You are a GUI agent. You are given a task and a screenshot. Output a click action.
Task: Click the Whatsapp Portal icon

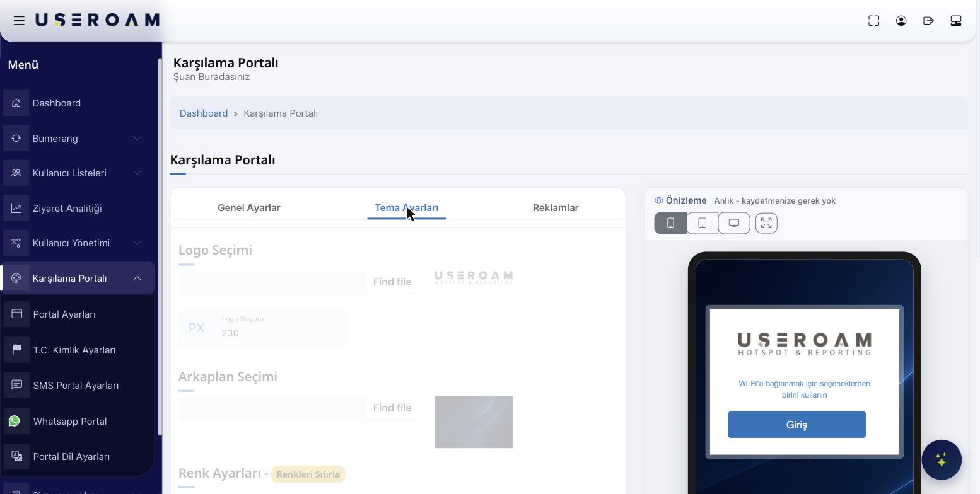tap(15, 421)
